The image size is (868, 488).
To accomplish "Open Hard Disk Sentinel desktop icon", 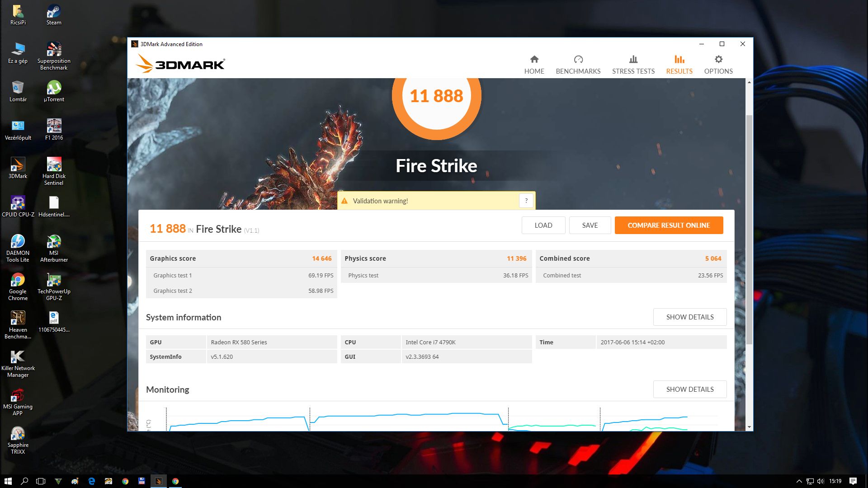I will [54, 171].
